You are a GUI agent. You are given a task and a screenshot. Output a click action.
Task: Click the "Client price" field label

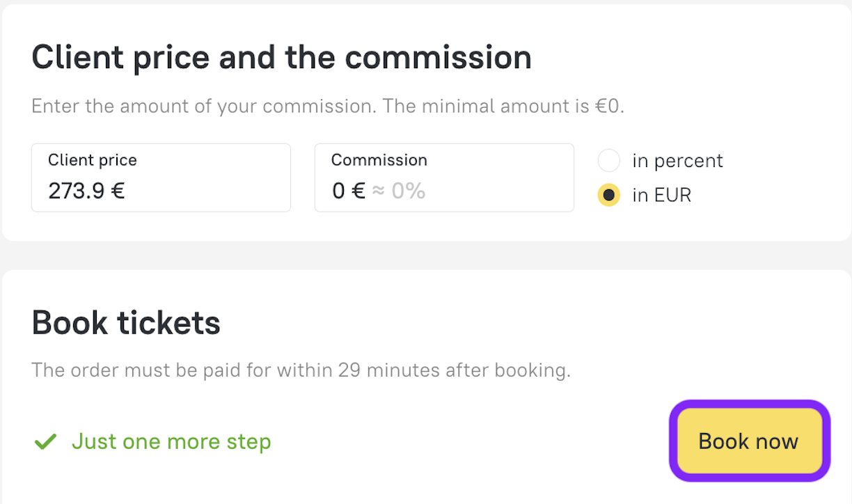93,160
